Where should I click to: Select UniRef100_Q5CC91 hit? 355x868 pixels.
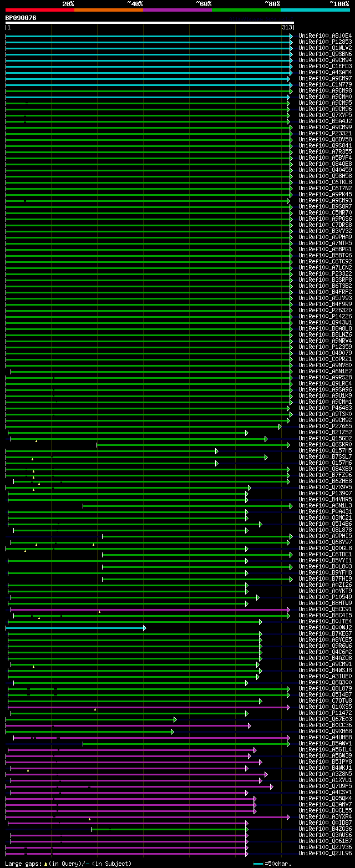pos(325,610)
